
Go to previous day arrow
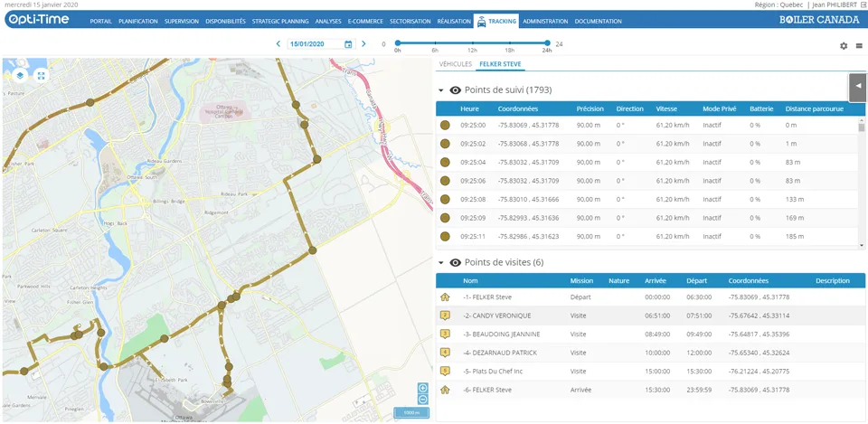(278, 43)
